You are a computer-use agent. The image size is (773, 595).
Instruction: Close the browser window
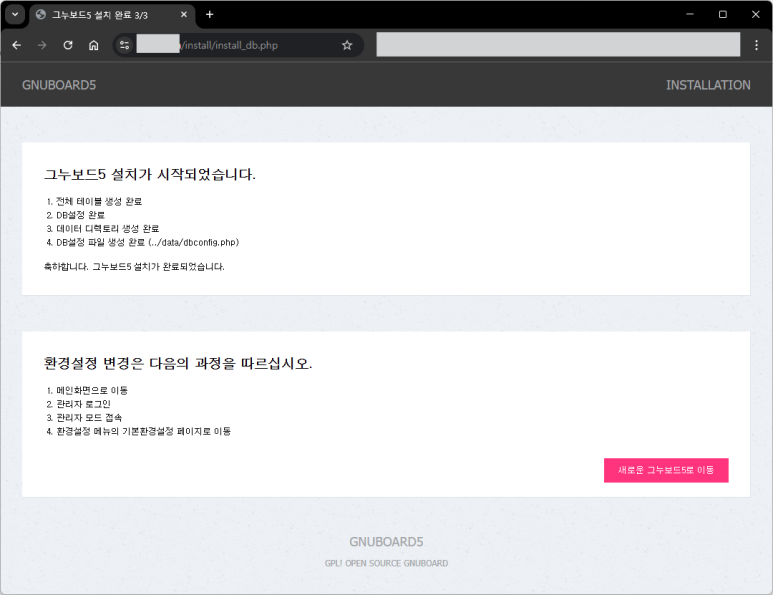click(x=756, y=14)
